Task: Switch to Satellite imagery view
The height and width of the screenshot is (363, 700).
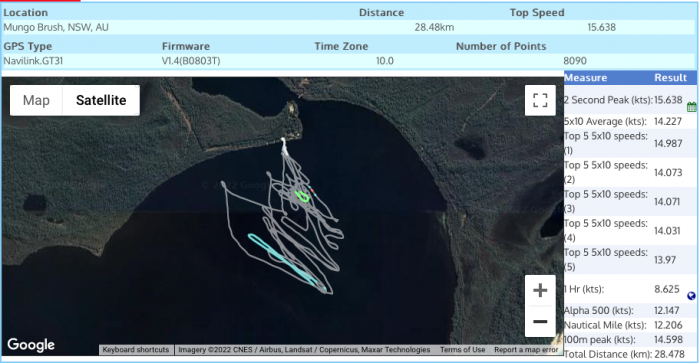Action: [101, 100]
